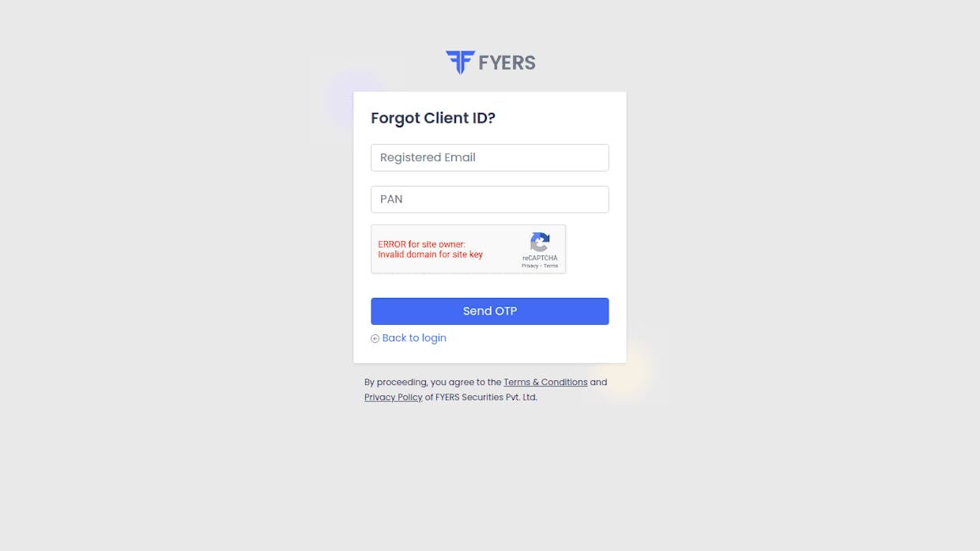Open the Terms & Conditions link
The width and height of the screenshot is (980, 551).
pos(545,382)
